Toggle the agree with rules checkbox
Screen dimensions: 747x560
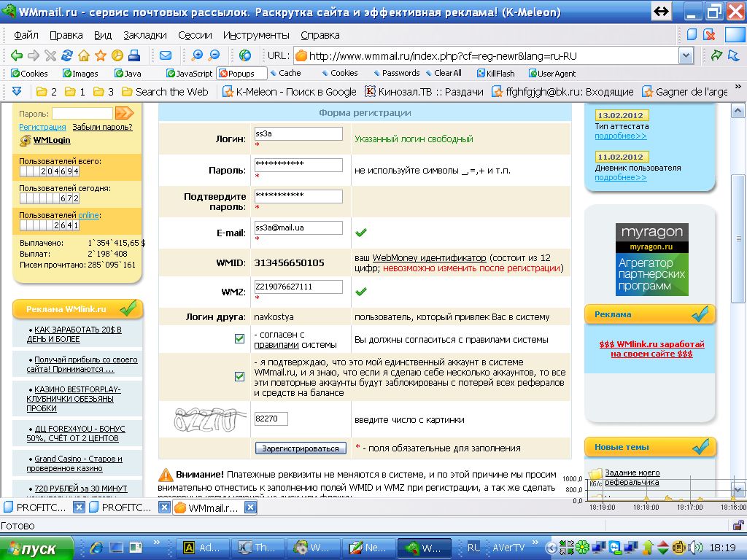239,338
